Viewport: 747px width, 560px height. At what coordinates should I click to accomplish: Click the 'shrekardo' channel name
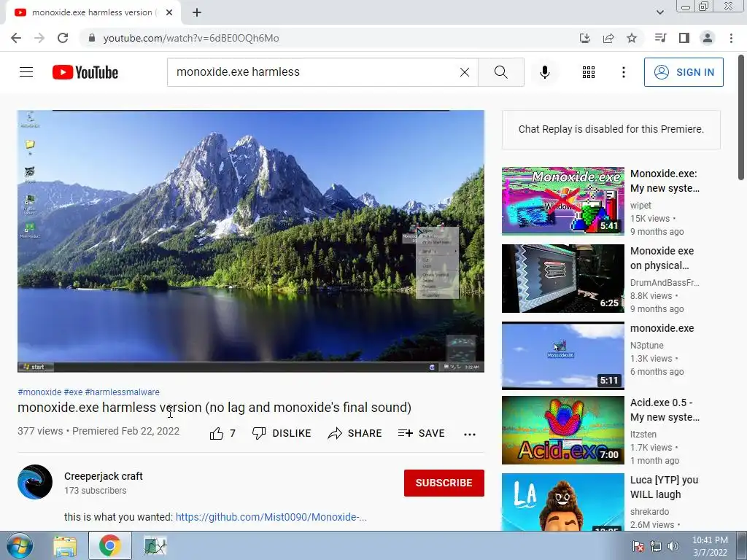click(650, 511)
